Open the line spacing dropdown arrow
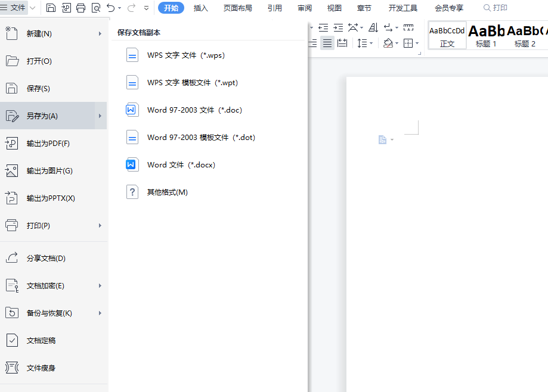 pos(371,43)
